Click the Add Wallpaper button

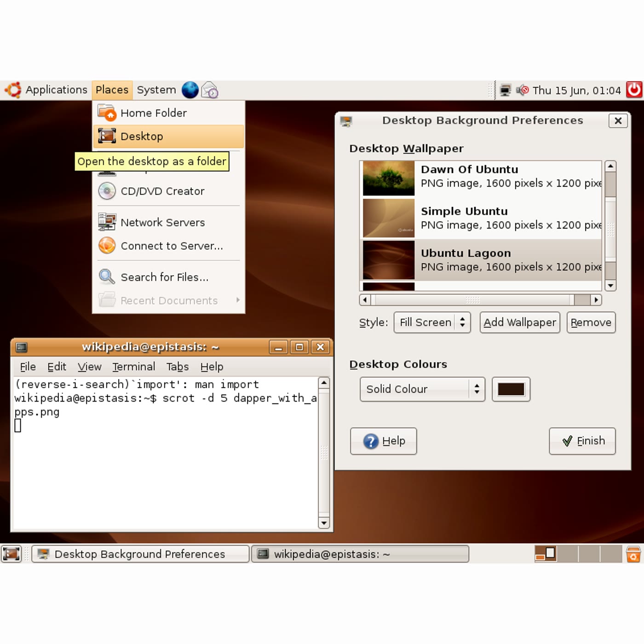(520, 322)
